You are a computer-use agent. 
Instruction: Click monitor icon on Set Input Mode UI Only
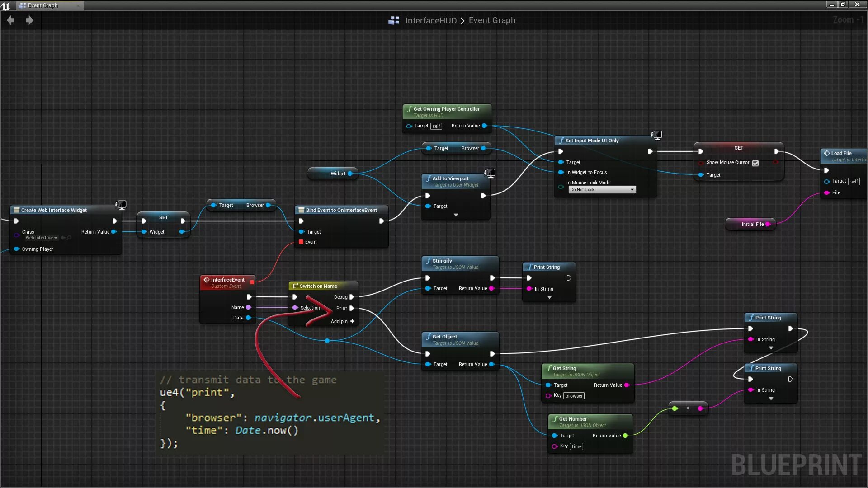tap(657, 135)
